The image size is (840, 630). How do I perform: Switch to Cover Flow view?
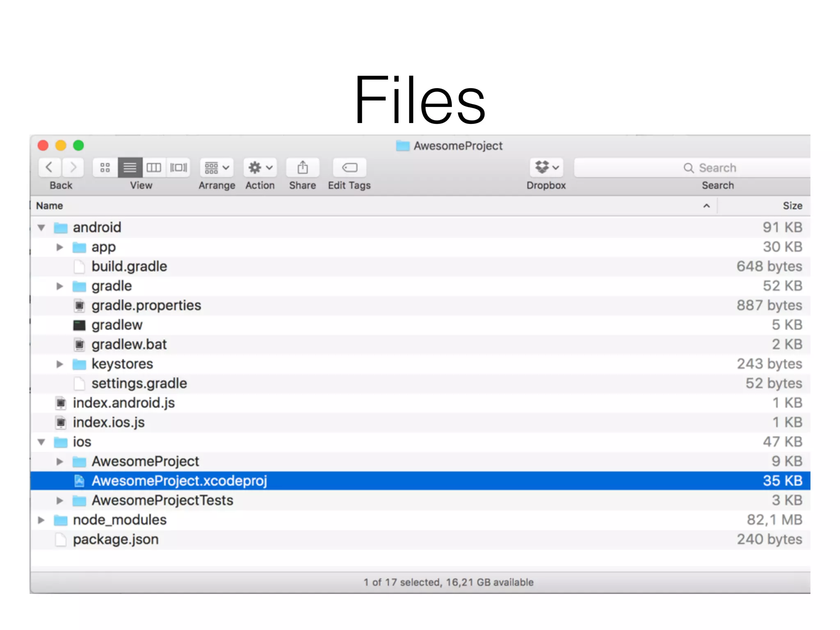(x=178, y=167)
